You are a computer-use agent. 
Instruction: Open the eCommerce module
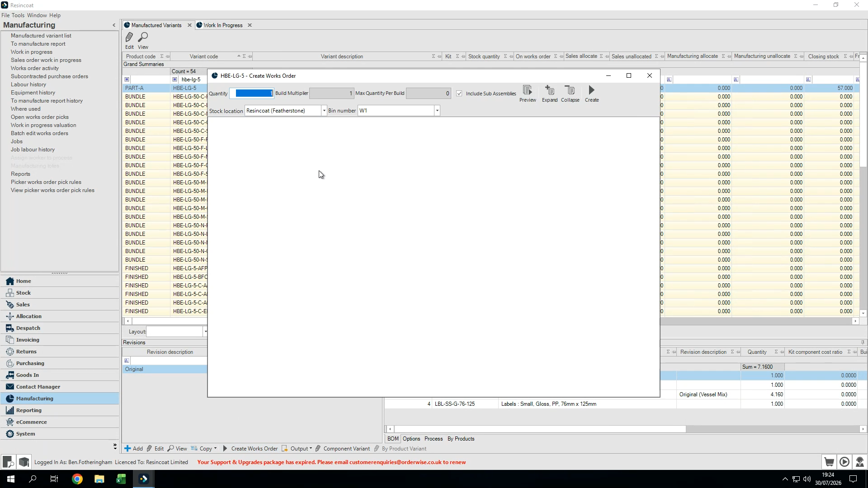(60, 422)
